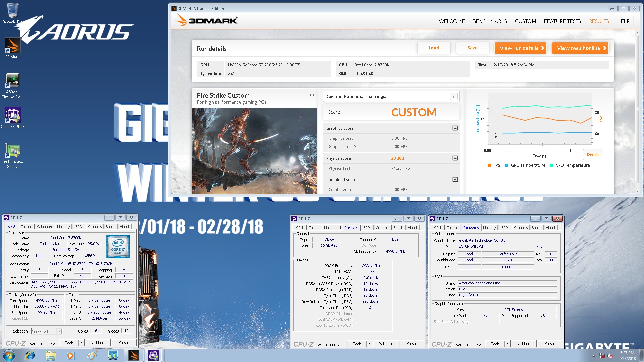Collapse the Physics score section

pos(455,158)
